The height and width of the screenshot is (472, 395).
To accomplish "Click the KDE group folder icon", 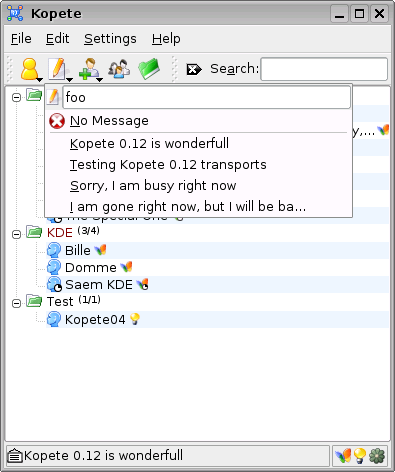I will point(34,232).
